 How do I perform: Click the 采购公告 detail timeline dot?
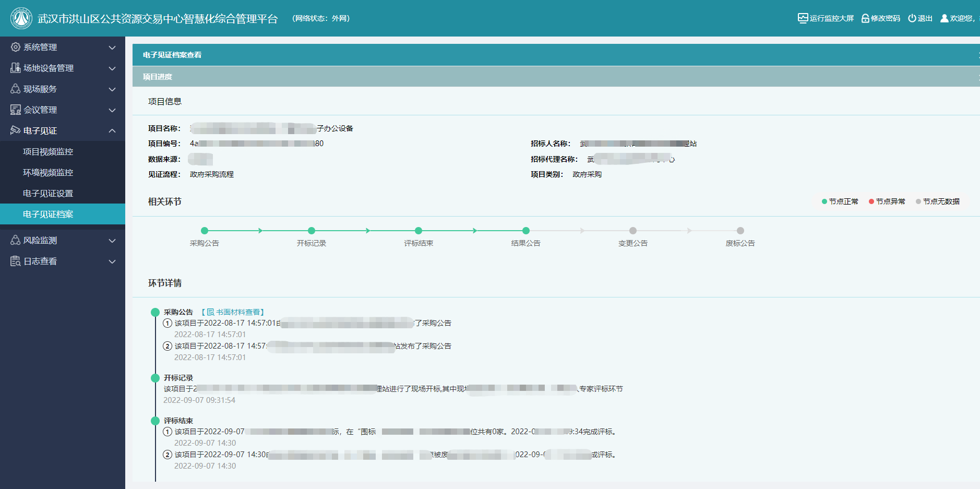[155, 313]
